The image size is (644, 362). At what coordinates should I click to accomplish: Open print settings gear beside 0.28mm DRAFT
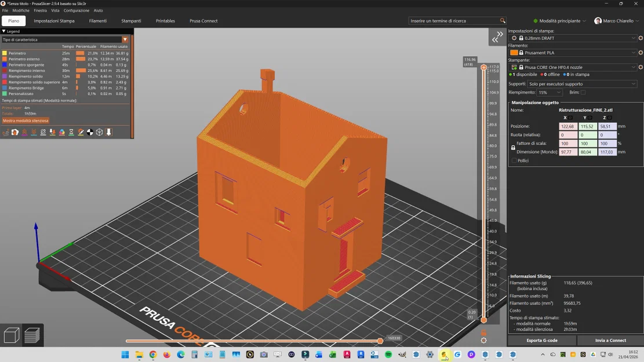coord(641,38)
